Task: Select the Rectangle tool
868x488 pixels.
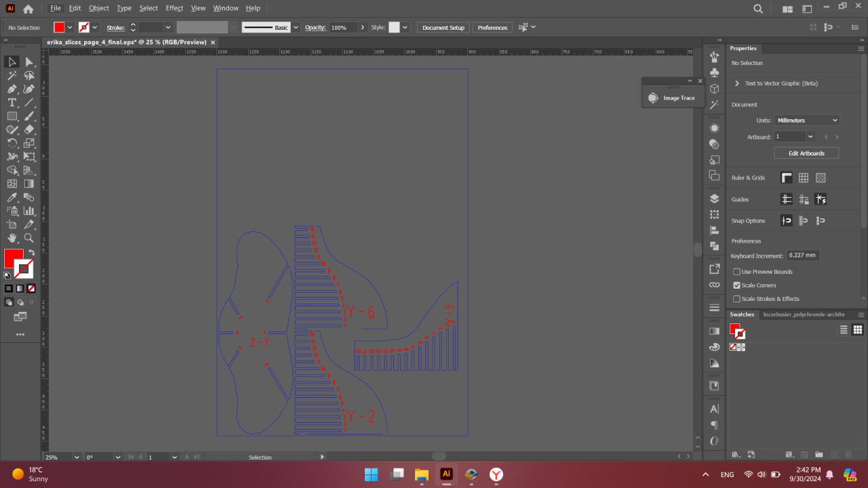Action: 12,116
